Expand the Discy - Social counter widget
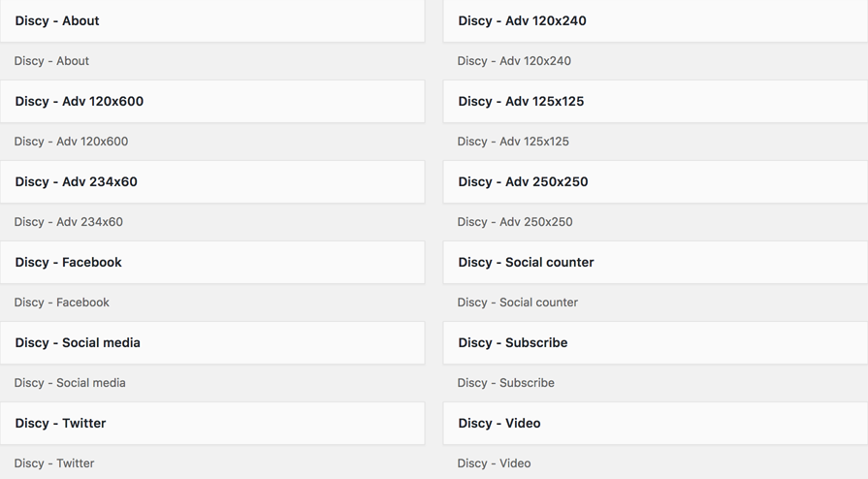Viewport: 868px width, 479px height. coord(656,262)
